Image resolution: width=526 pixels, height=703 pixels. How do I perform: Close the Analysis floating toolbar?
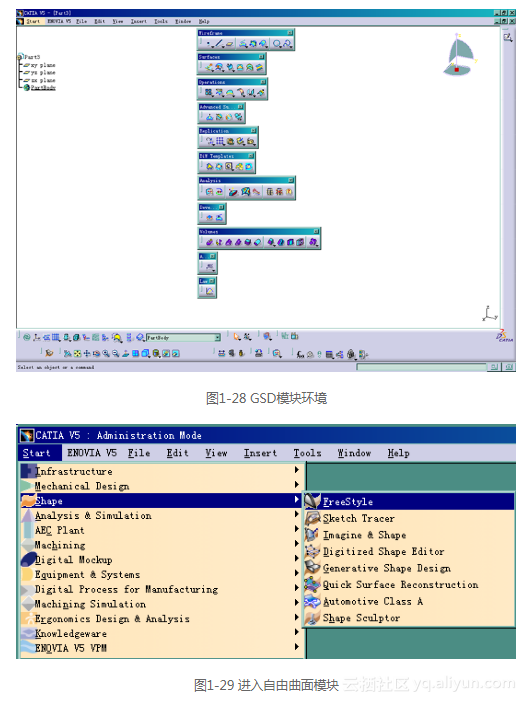coord(291,180)
